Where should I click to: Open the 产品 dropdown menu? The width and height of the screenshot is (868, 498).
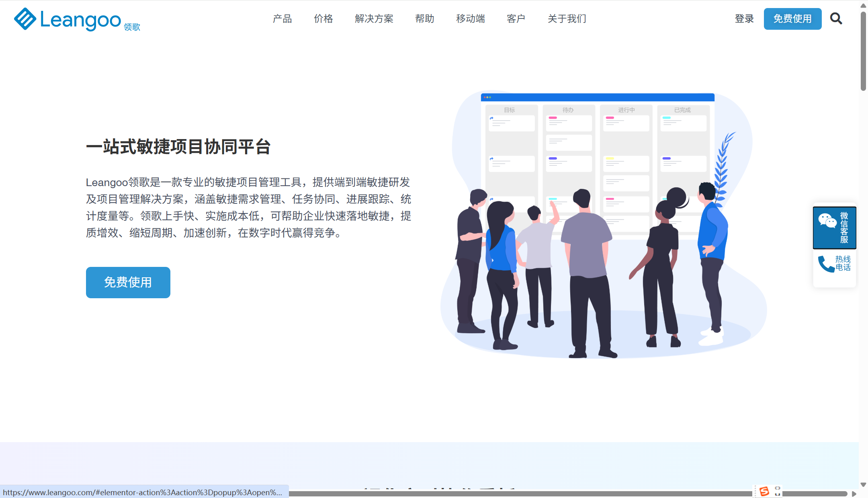tap(282, 19)
